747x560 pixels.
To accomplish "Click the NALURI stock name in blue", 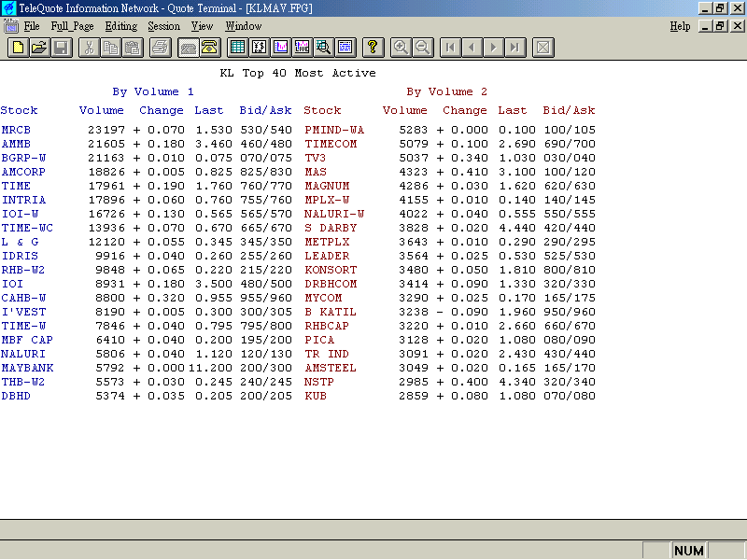I will (x=23, y=354).
